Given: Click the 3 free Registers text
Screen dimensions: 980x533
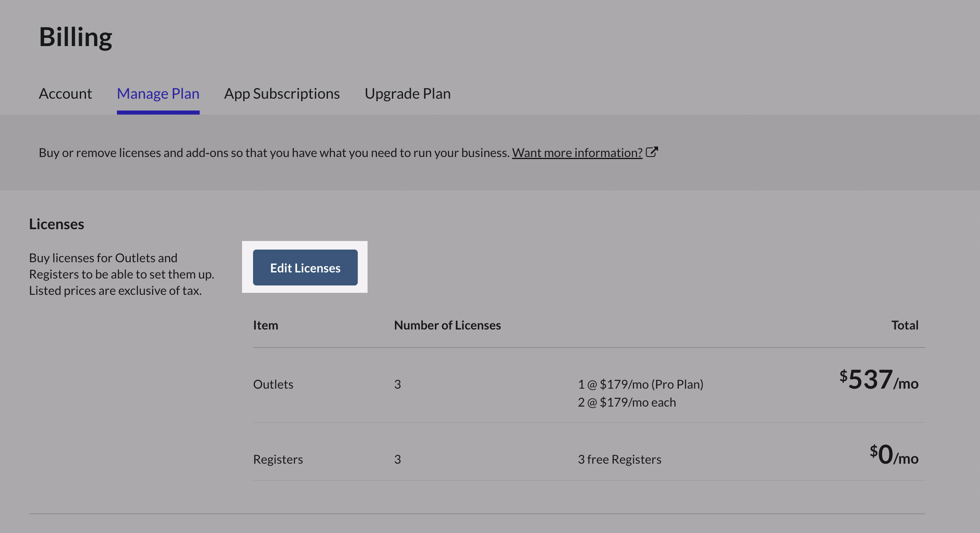Looking at the screenshot, I should click(619, 459).
